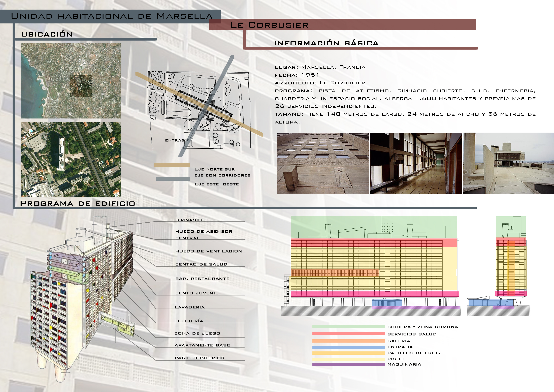This screenshot has width=554, height=392.
Task: Select the 'Maquinaria' legend text
Action: (404, 365)
